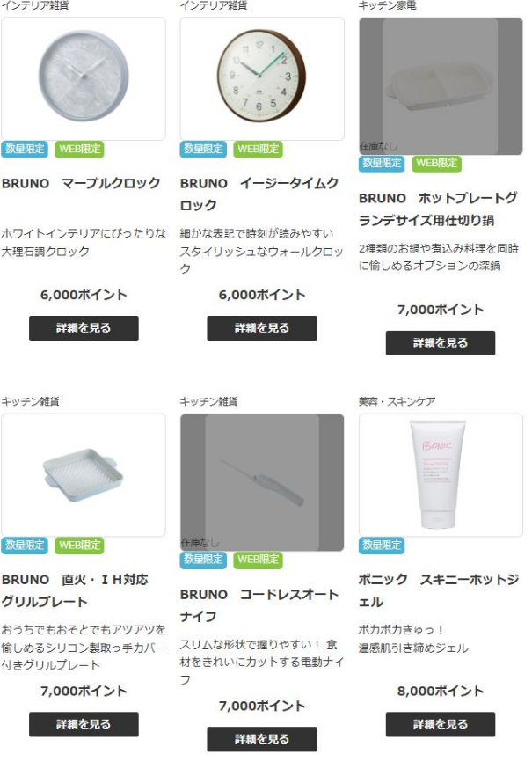Click the 数量限定 badge under the Bonic gel
532x762 pixels.
(x=382, y=545)
